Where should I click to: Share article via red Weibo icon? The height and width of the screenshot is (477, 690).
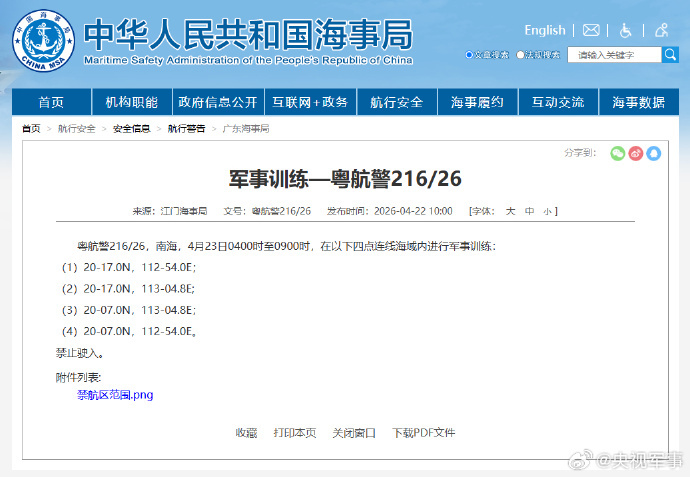(636, 153)
